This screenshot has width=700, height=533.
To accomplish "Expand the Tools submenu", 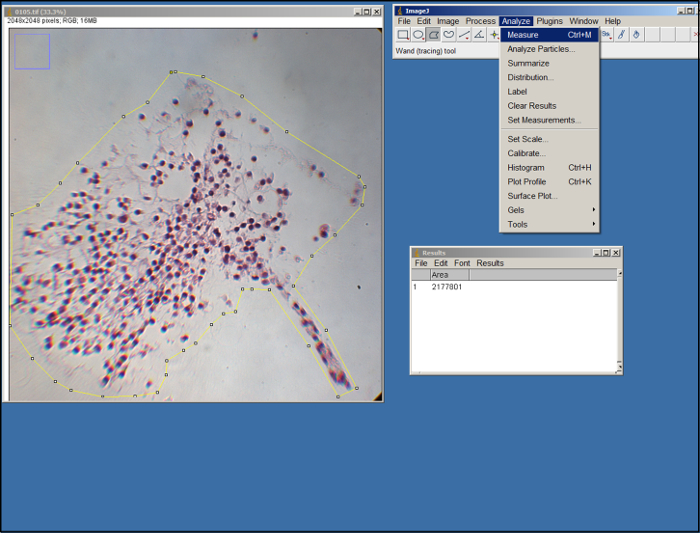I will tap(549, 224).
